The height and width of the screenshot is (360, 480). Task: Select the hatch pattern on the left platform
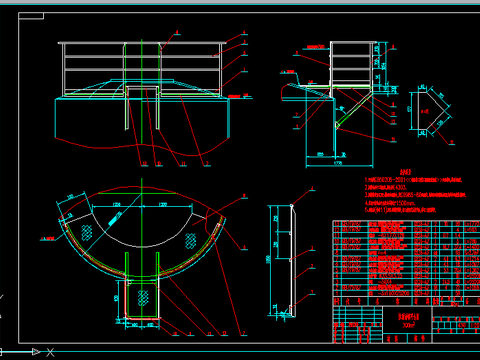point(87,232)
